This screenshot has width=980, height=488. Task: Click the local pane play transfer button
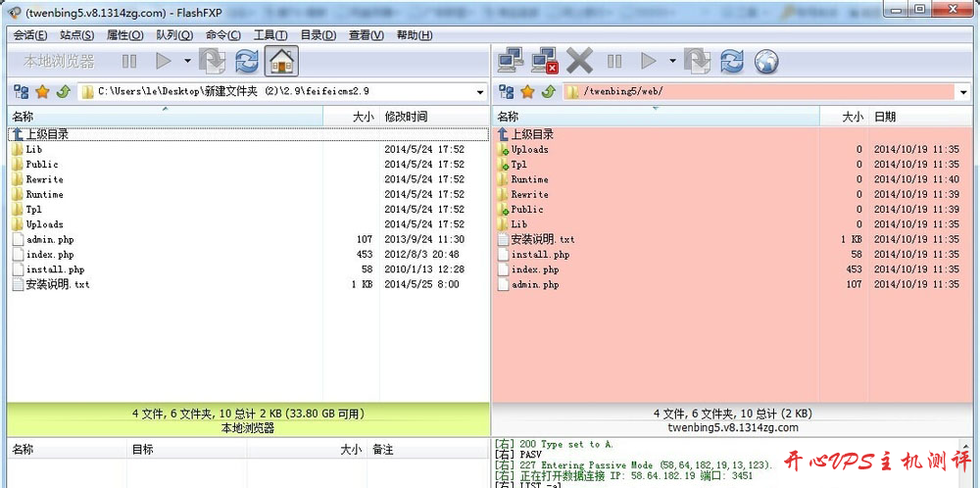[164, 61]
